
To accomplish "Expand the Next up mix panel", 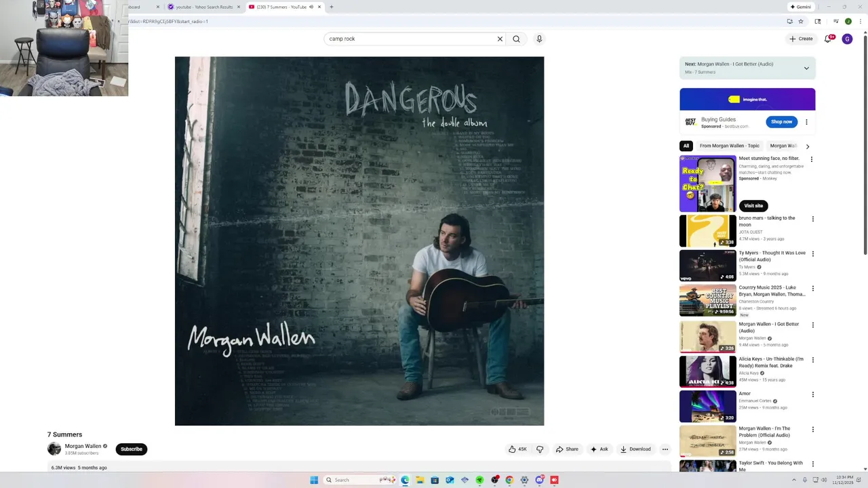I will tap(806, 68).
